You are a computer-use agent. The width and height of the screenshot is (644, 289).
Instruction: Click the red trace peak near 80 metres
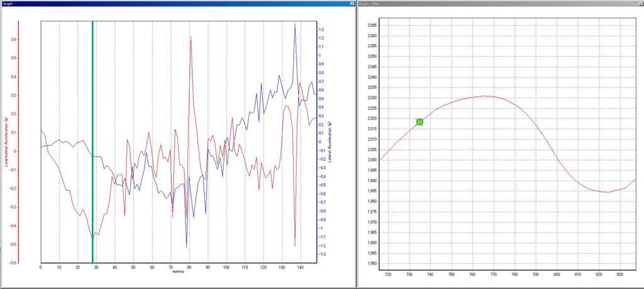click(x=190, y=38)
